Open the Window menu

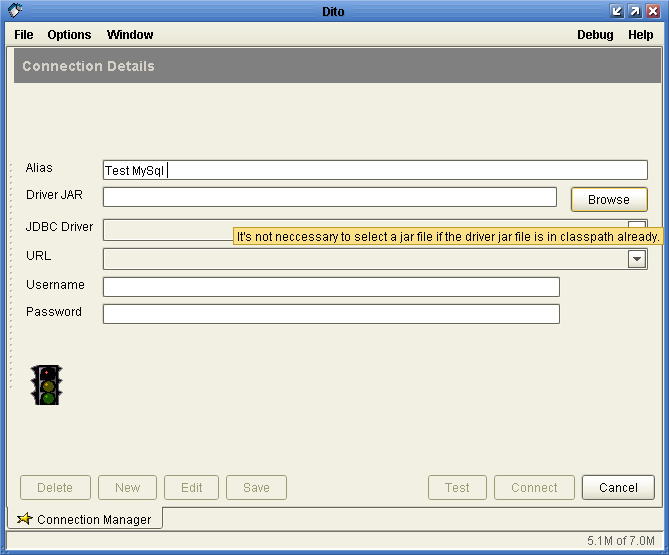(130, 35)
